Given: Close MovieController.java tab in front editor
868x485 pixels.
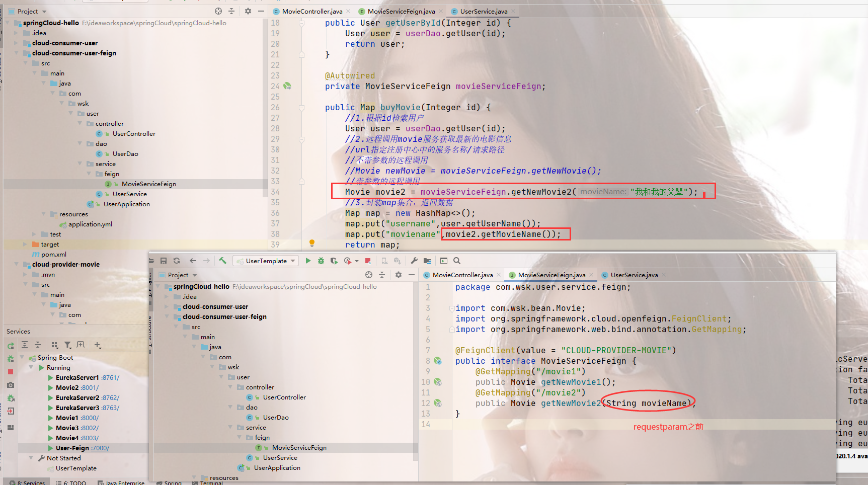Looking at the screenshot, I should pyautogui.click(x=499, y=275).
